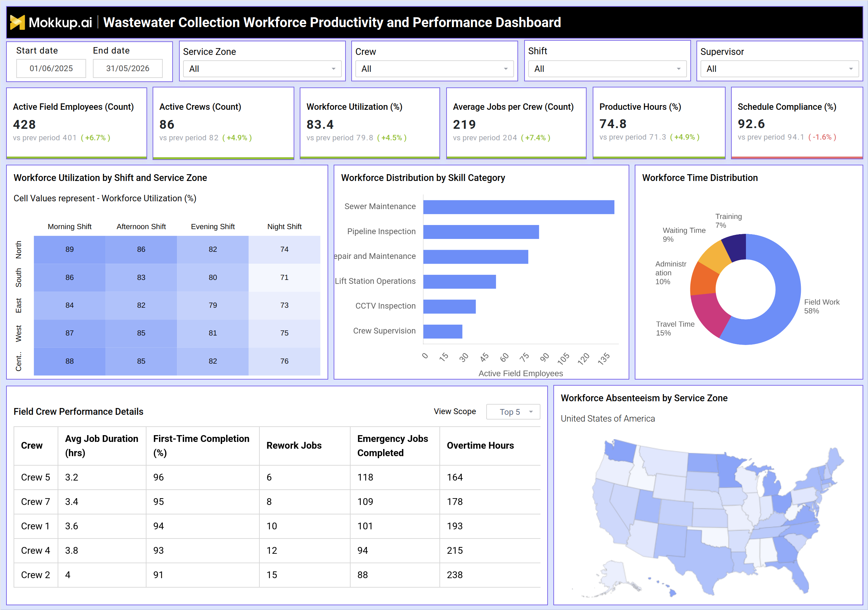Click Crew 5 emergency jobs value 118
Image resolution: width=868 pixels, height=610 pixels.
coord(365,477)
